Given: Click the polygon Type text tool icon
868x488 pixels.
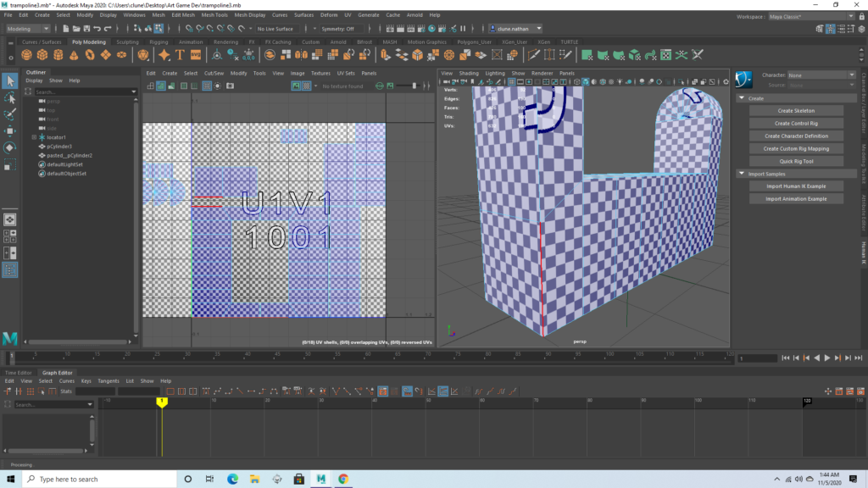Looking at the screenshot, I should pos(180,55).
